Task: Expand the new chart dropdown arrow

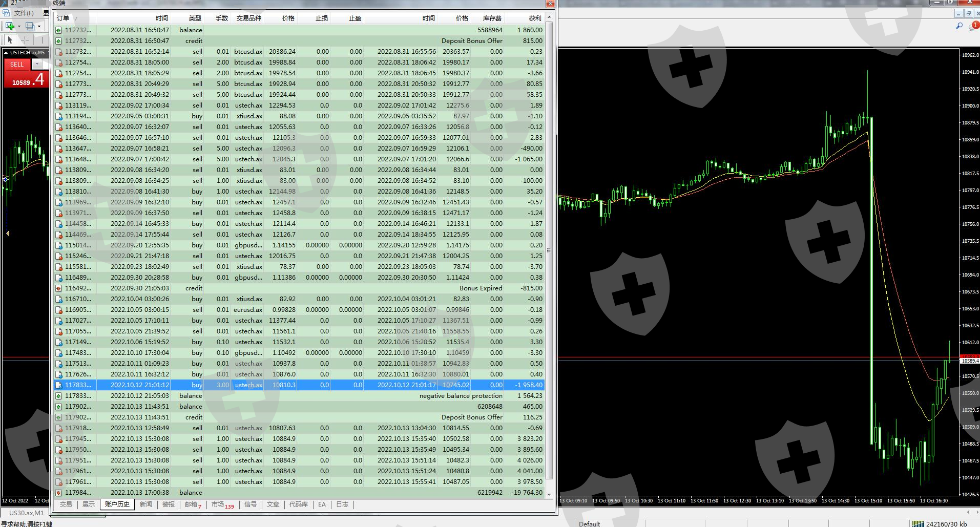Action: [x=19, y=26]
